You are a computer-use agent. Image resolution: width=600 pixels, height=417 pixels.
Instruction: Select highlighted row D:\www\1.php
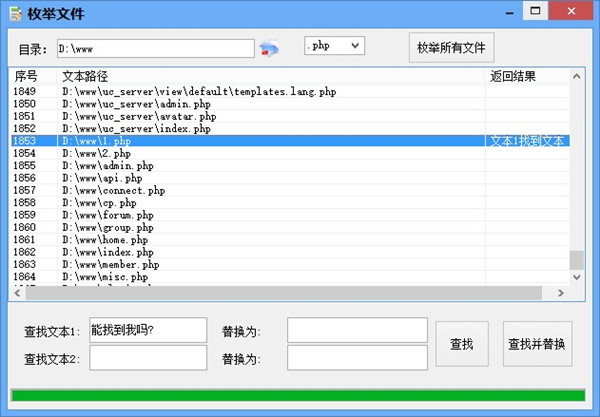290,141
